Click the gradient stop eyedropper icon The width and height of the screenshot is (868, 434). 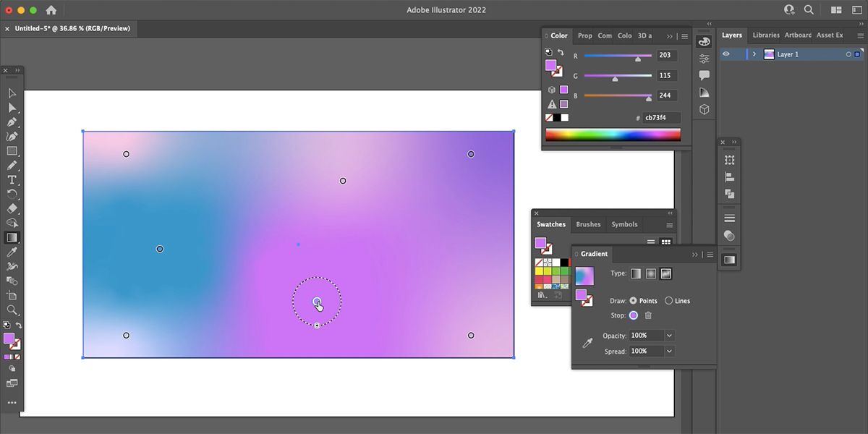pyautogui.click(x=587, y=343)
